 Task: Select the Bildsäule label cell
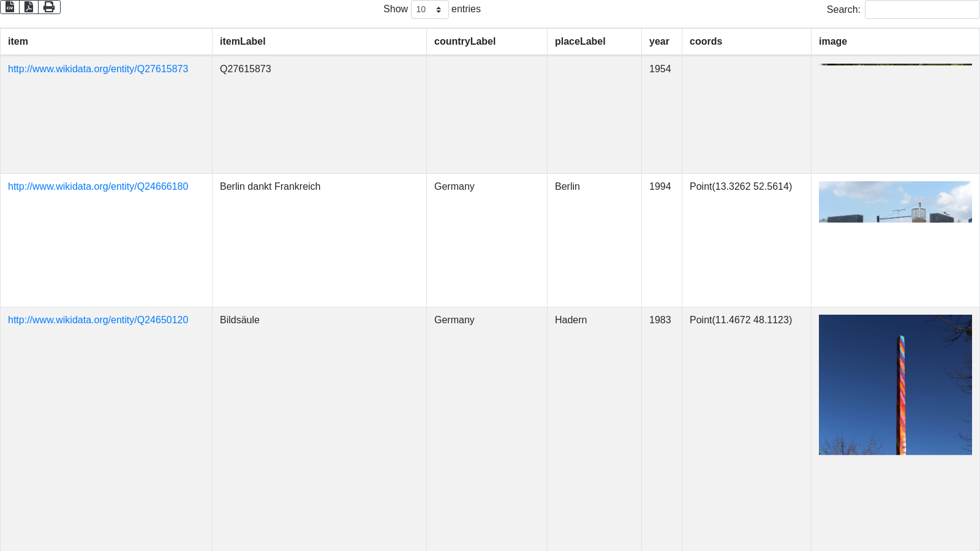click(x=239, y=320)
